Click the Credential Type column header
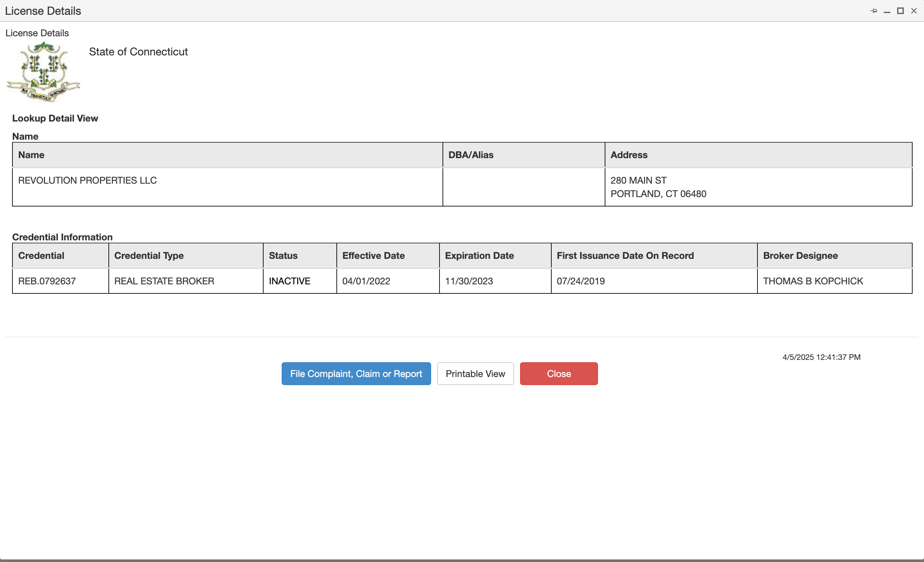 pyautogui.click(x=149, y=255)
